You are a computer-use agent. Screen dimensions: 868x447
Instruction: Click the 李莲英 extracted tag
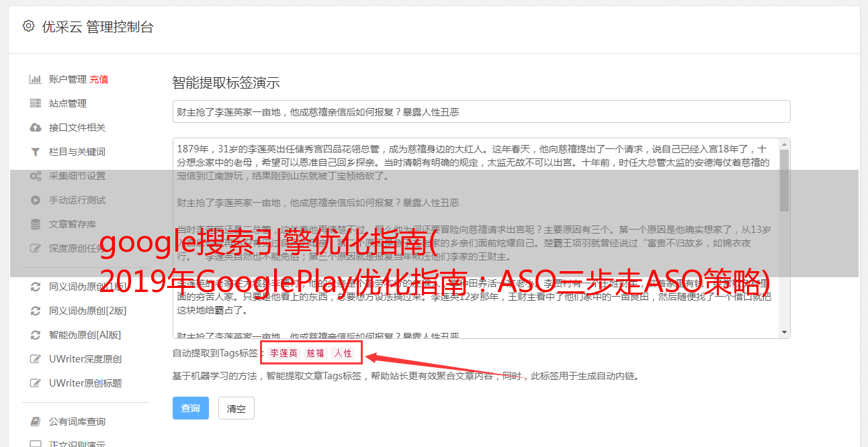pyautogui.click(x=284, y=353)
